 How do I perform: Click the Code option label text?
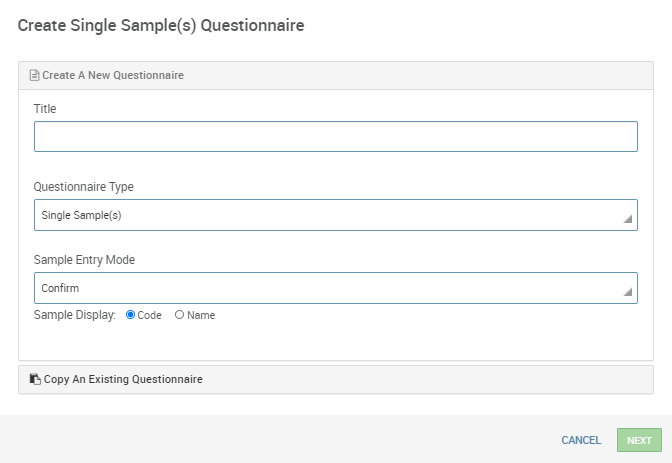point(150,315)
